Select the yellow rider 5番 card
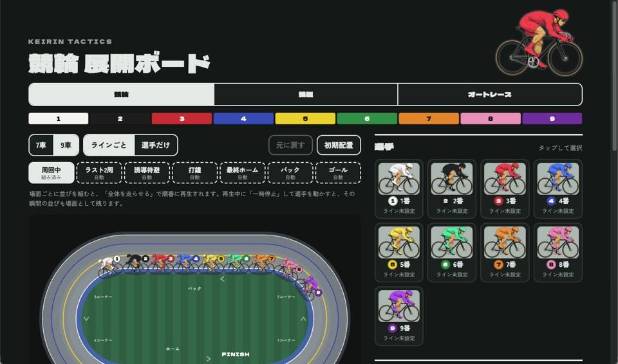 point(398,253)
